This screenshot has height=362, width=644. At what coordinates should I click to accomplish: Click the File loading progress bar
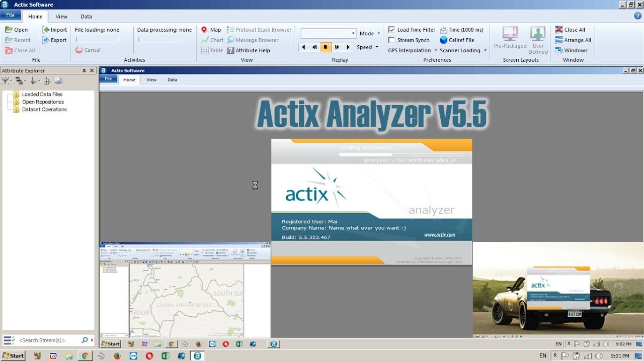[97, 40]
